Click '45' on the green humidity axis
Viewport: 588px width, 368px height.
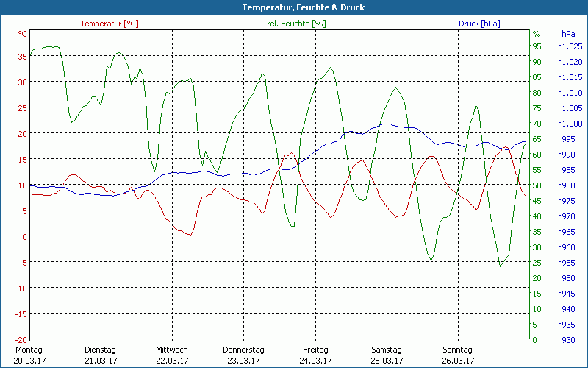click(x=537, y=201)
